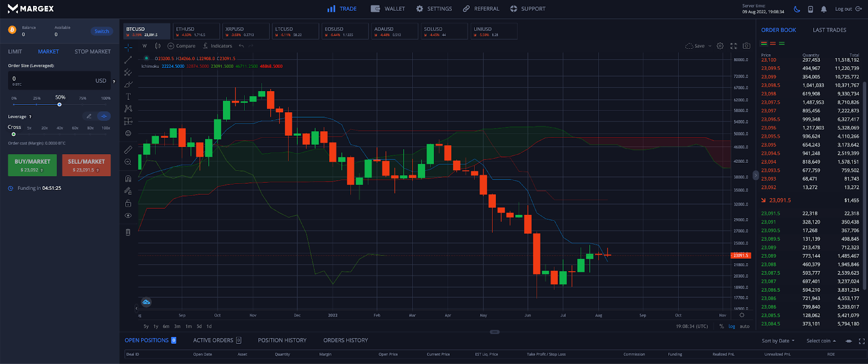Open chart settings gear
Viewport: 868px width, 364px height.
pyautogui.click(x=720, y=46)
